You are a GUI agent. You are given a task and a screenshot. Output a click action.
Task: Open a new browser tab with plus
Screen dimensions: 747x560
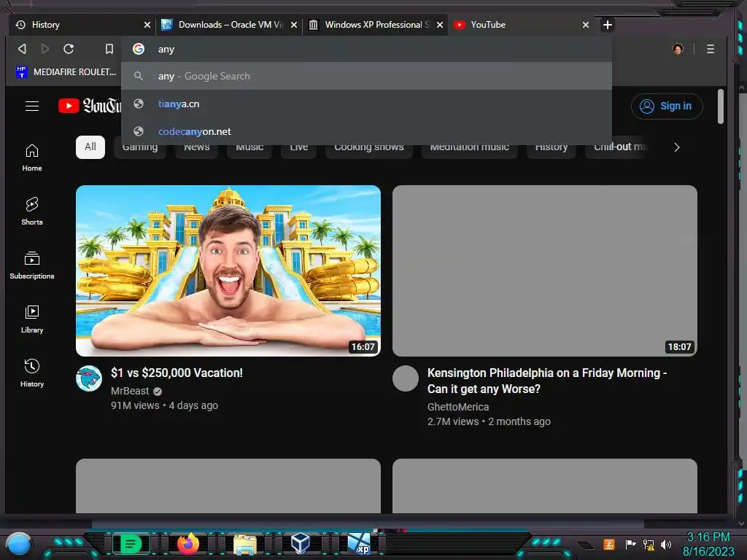pos(608,25)
